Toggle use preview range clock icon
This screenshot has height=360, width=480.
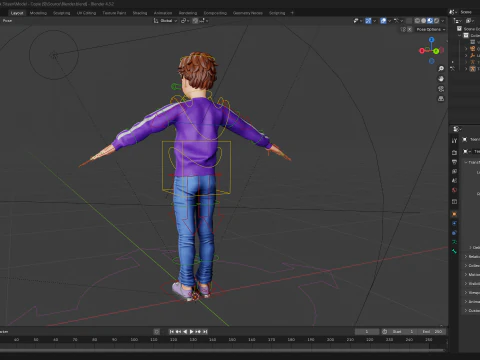coord(384,331)
